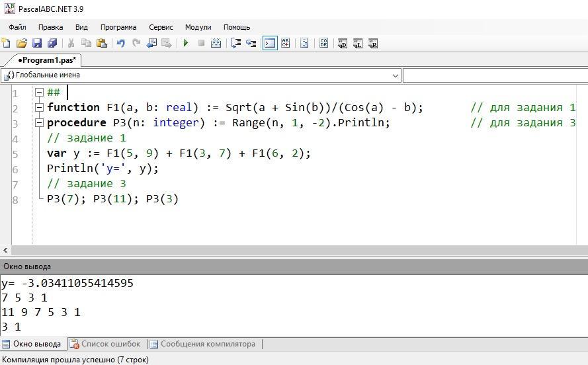Click the navigate backward icon
588x365 pixels.
click(x=151, y=43)
